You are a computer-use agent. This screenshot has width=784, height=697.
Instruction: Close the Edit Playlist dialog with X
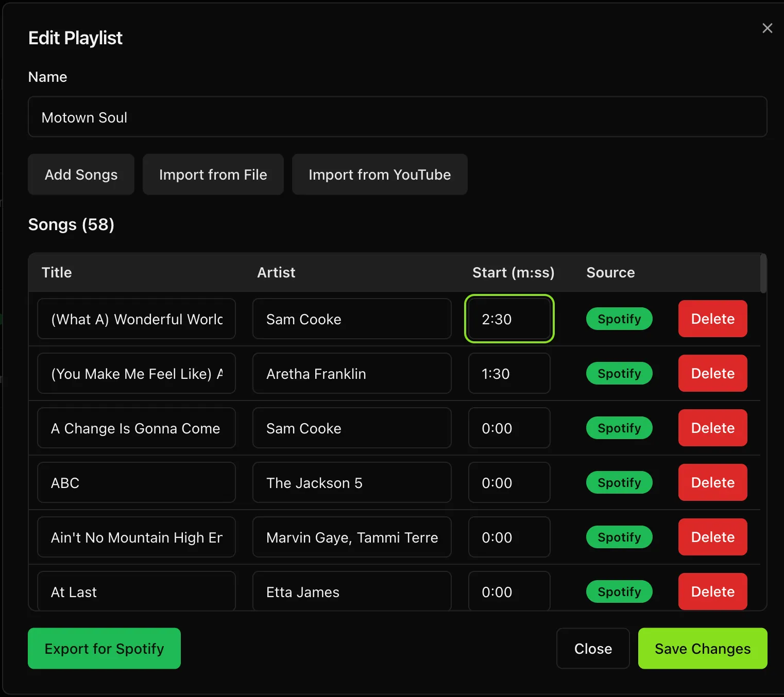tap(767, 28)
